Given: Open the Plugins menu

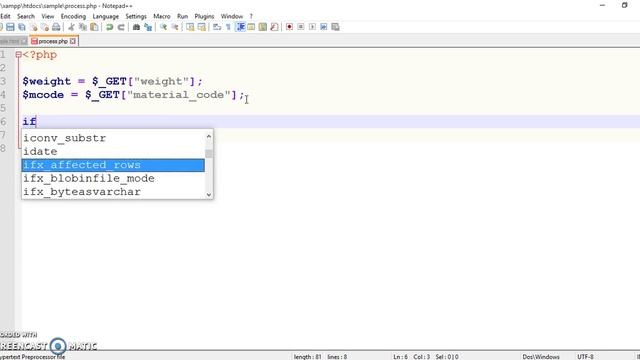Looking at the screenshot, I should tap(204, 16).
